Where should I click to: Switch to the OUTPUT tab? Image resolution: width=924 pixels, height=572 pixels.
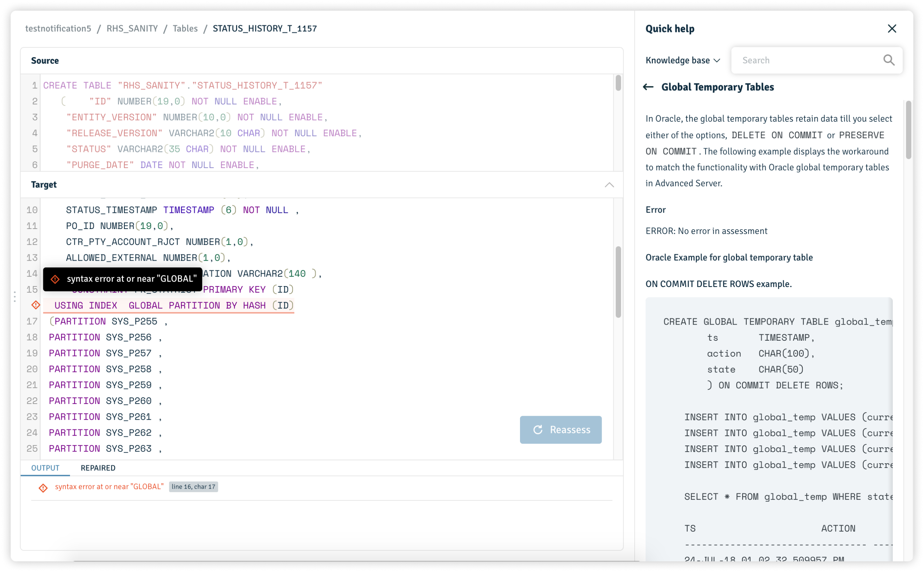(45, 468)
